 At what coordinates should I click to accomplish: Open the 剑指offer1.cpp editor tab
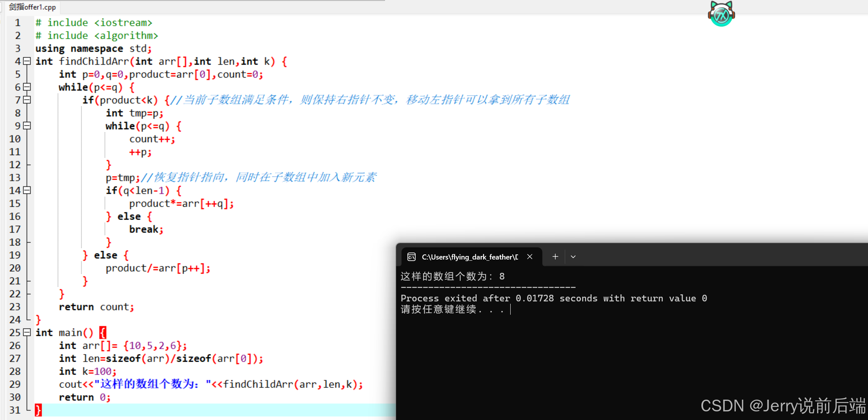[x=32, y=7]
